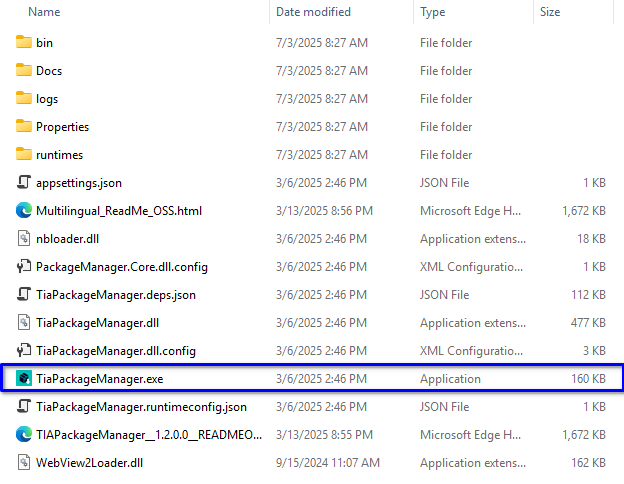Select the TiaPackageManager.exe file name
This screenshot has height=484, width=624.
coord(99,379)
